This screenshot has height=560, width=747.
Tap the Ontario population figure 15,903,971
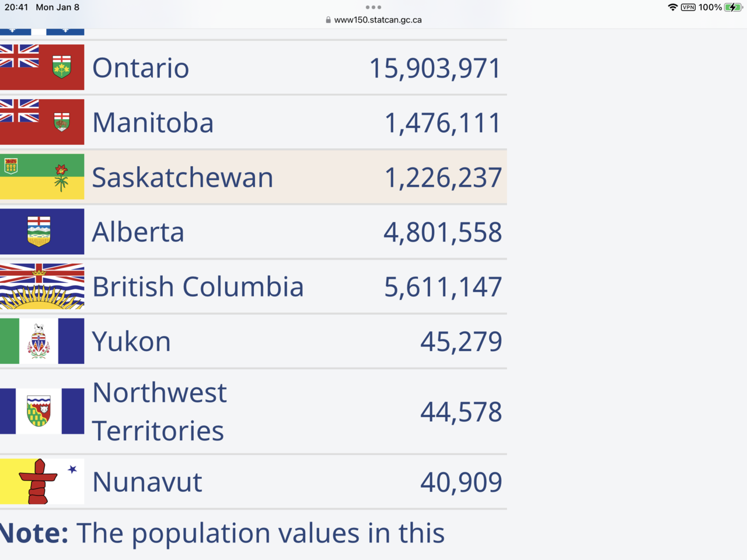point(435,68)
